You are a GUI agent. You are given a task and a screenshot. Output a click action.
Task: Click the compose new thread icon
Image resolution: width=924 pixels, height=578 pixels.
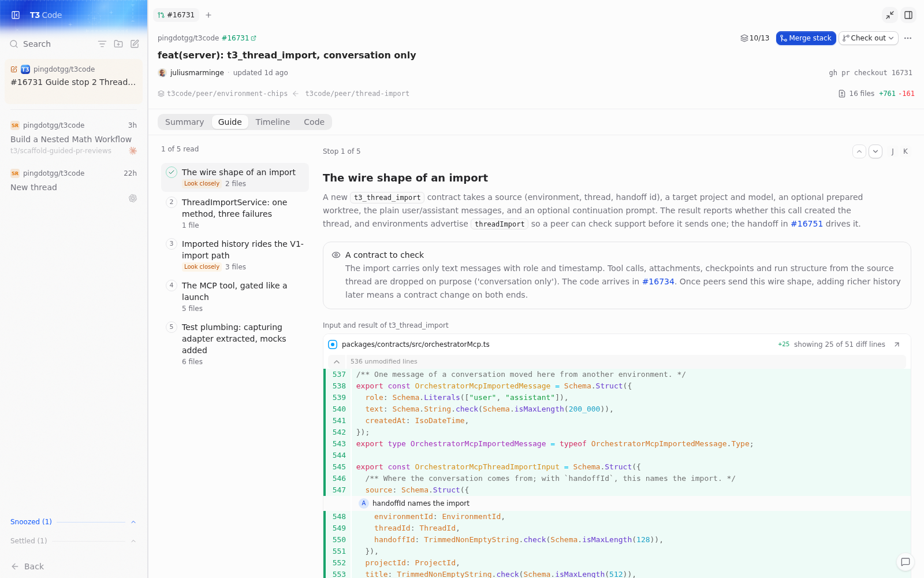135,44
